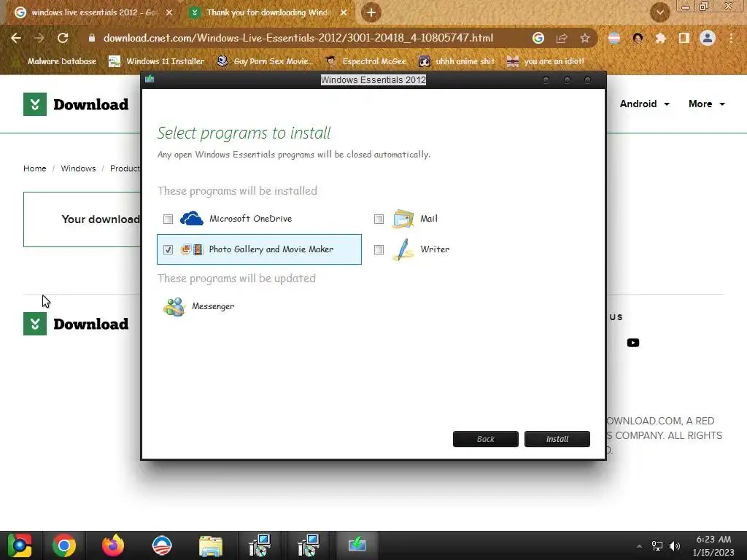Click the top Download logo on page
The height and width of the screenshot is (560, 747).
point(76,104)
